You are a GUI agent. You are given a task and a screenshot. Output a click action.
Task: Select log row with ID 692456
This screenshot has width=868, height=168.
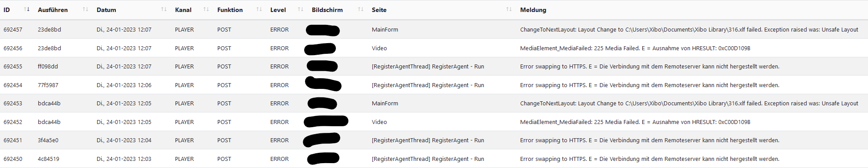click(434, 48)
